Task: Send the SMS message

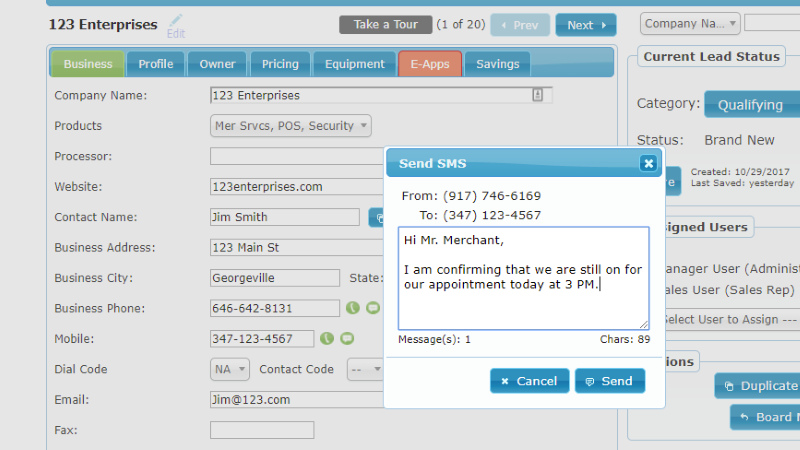Action: (610, 381)
